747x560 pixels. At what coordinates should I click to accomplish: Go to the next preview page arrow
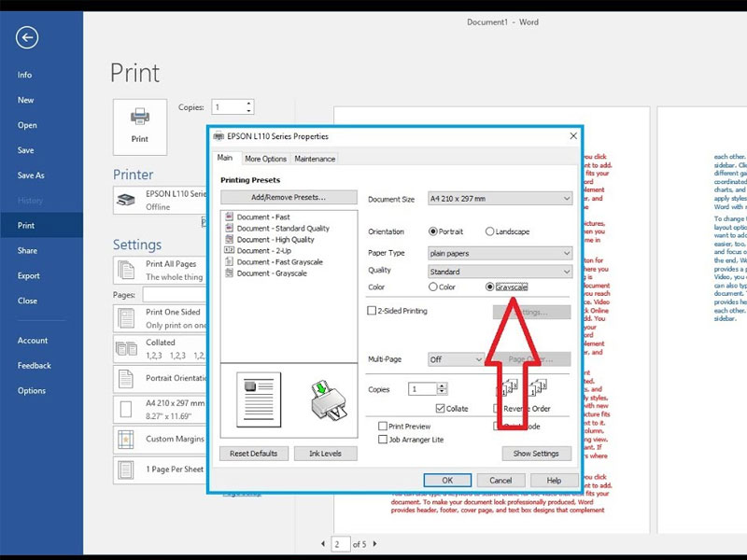click(375, 543)
